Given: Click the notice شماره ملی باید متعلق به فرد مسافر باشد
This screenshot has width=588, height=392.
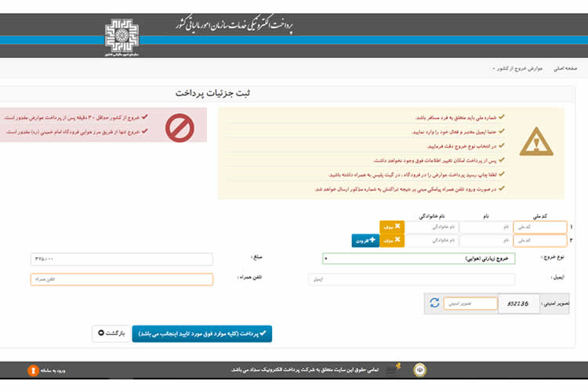Looking at the screenshot, I should [456, 118].
